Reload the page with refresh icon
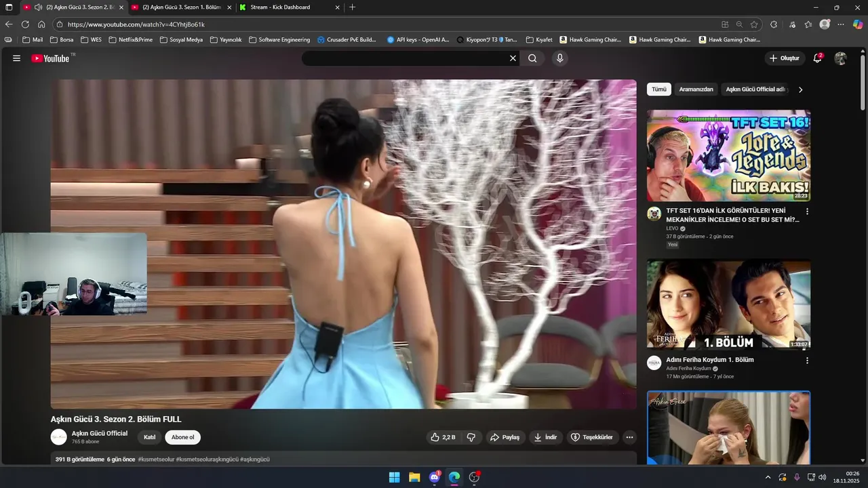 point(25,24)
